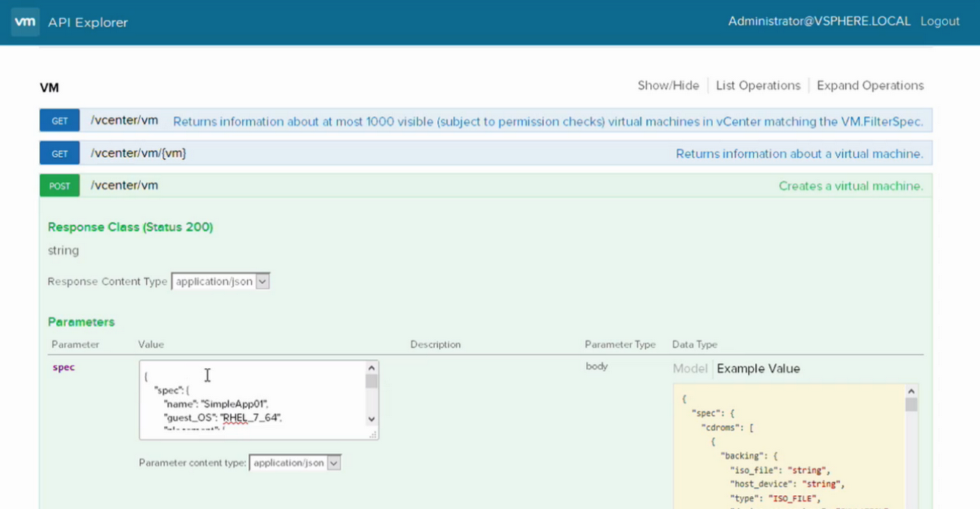Click the Logout link
This screenshot has width=980, height=509.
pos(940,22)
